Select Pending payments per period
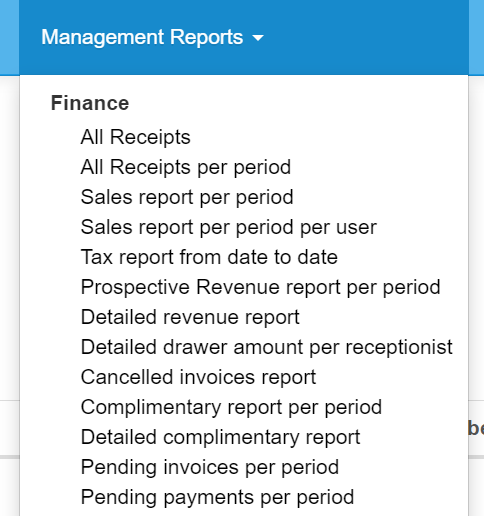 click(217, 497)
